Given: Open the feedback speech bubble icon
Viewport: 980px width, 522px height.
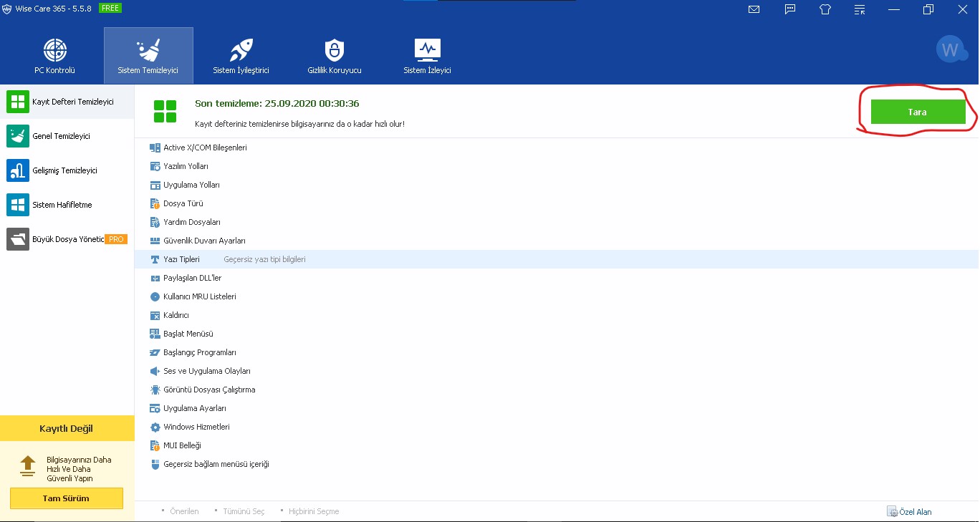Looking at the screenshot, I should point(790,9).
